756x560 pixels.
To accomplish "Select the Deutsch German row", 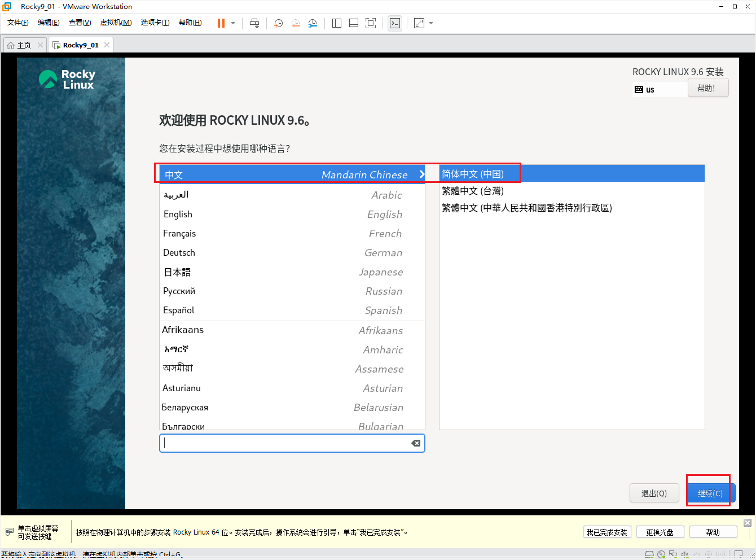I will pyautogui.click(x=292, y=252).
